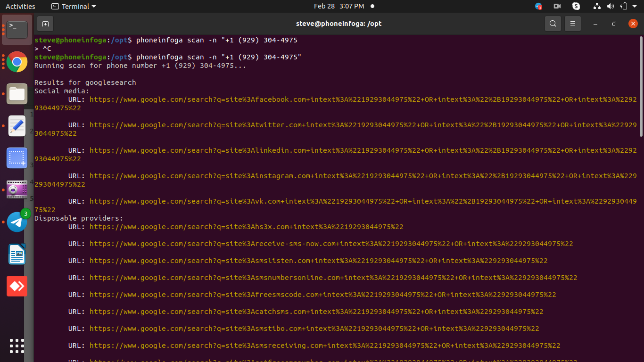Open the Terminal icon in the dock
This screenshot has width=644, height=362.
(17, 29)
